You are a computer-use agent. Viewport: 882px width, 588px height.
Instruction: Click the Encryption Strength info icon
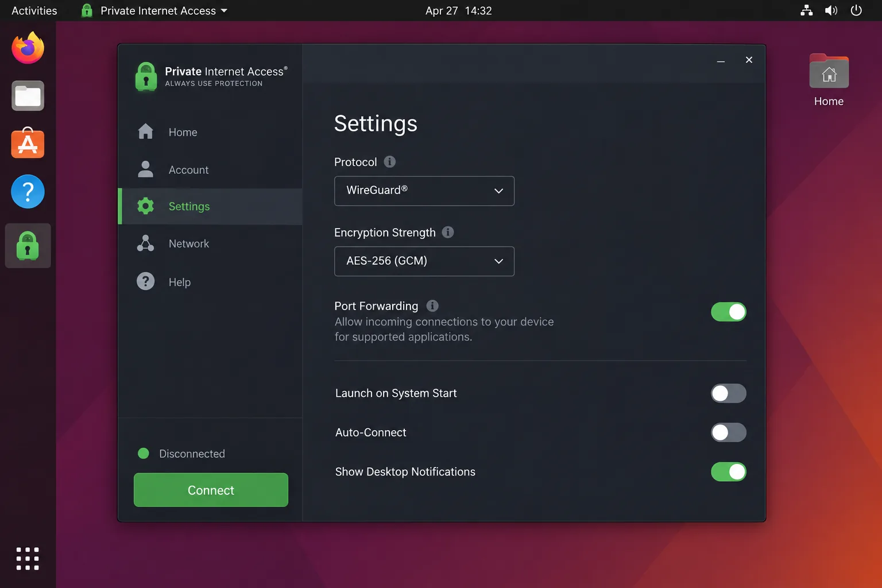click(448, 232)
